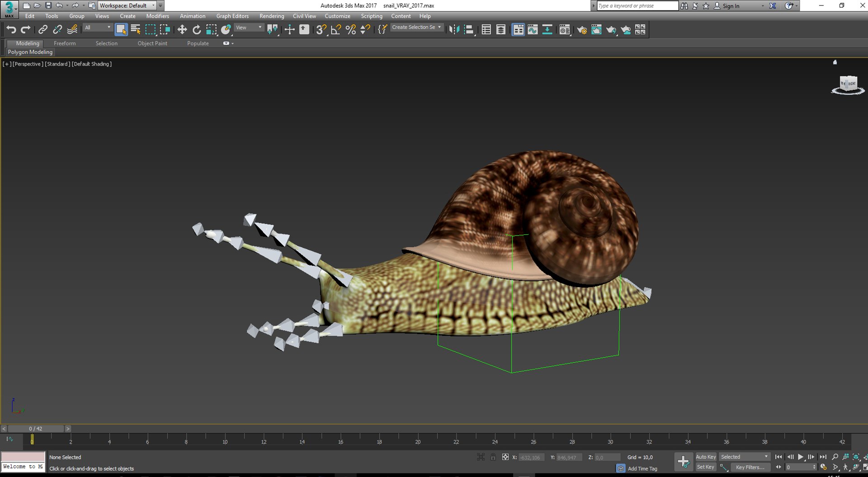The image size is (868, 477).
Task: Expand the Polygon Modeling panel
Action: click(30, 52)
